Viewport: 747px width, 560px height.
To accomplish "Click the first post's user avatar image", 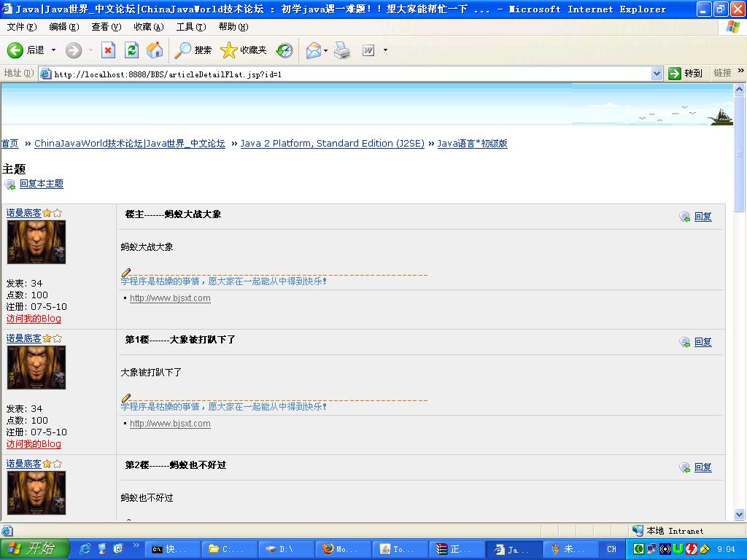I will point(36,242).
